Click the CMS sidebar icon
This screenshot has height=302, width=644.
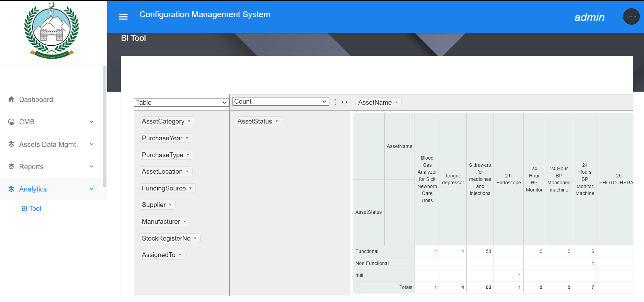[11, 122]
